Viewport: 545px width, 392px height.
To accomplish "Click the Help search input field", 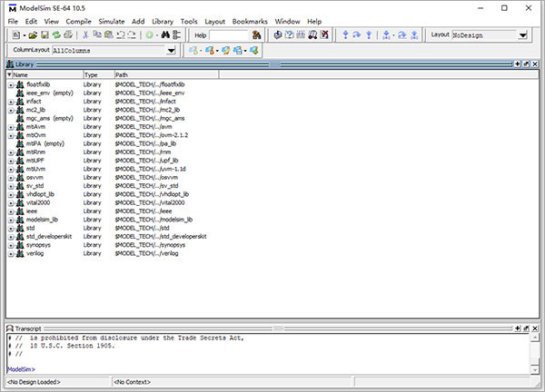I will point(230,35).
